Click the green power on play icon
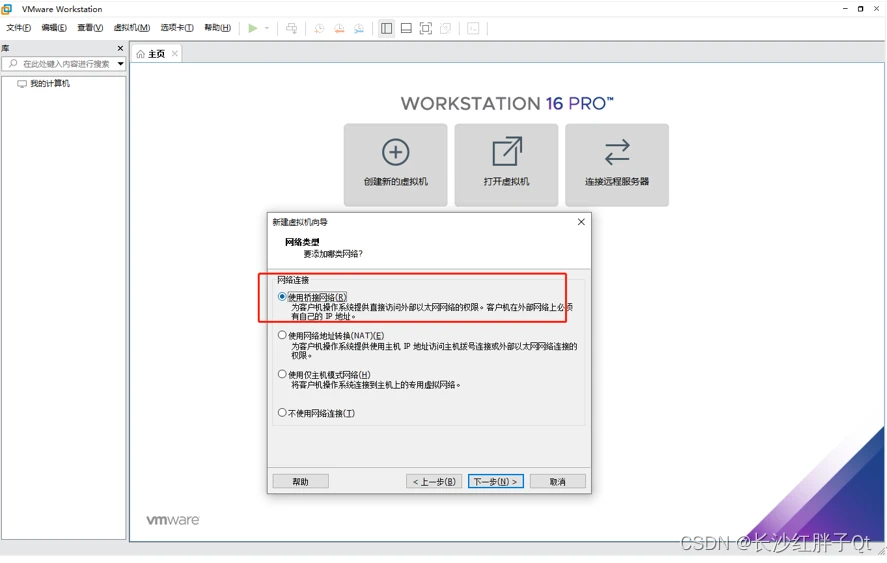The width and height of the screenshot is (887, 563). 253,28
